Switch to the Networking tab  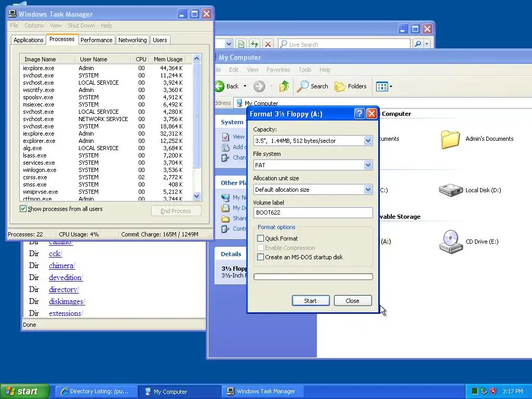[x=132, y=40]
